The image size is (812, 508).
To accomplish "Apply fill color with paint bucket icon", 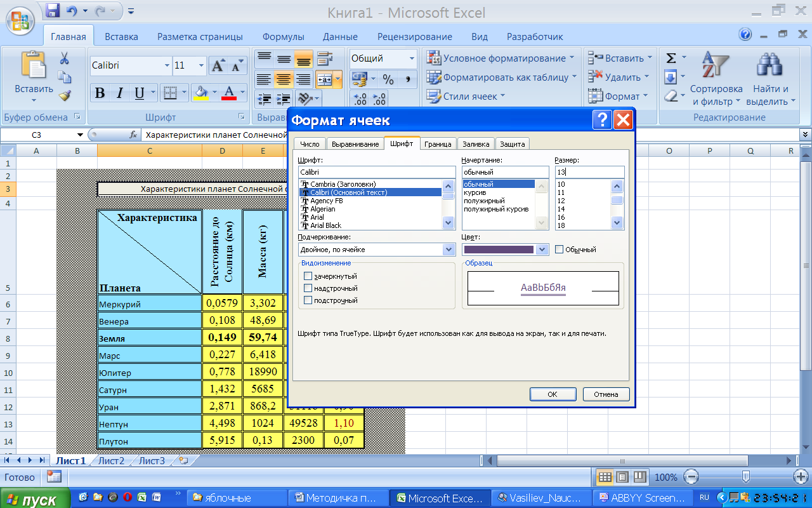I will click(x=201, y=93).
